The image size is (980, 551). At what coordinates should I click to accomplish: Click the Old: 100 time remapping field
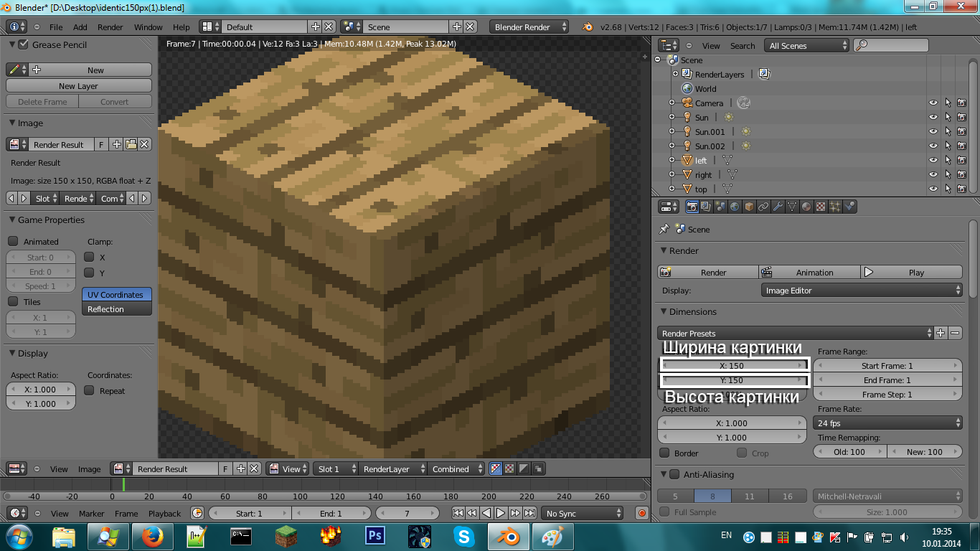[850, 451]
